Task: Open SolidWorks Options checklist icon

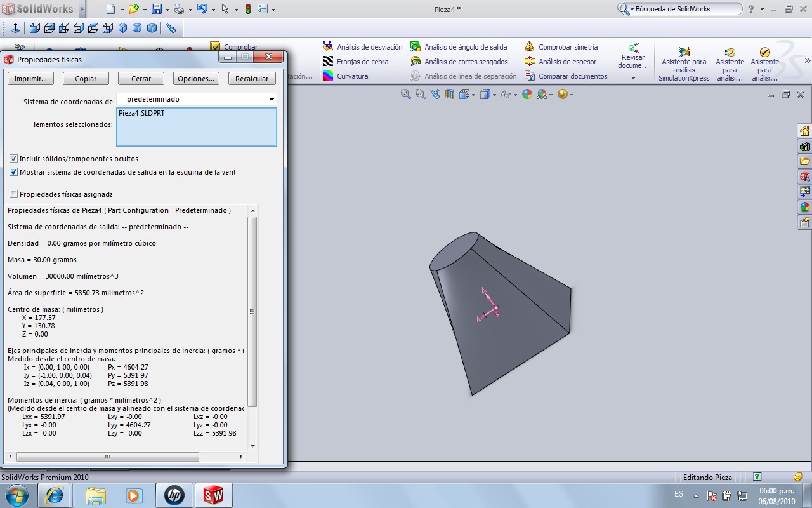Action: [263, 9]
